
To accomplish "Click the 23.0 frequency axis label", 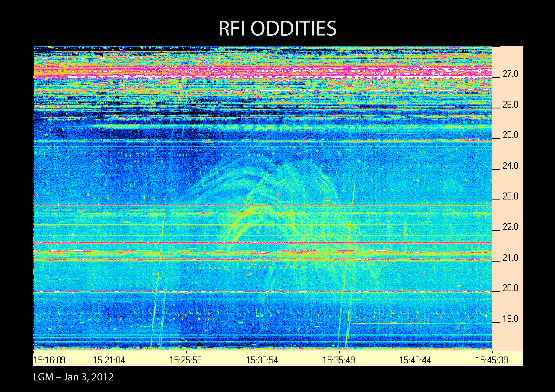I will (x=510, y=196).
